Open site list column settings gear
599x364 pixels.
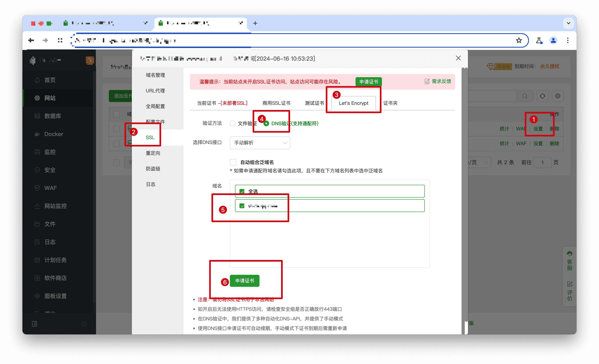point(558,96)
